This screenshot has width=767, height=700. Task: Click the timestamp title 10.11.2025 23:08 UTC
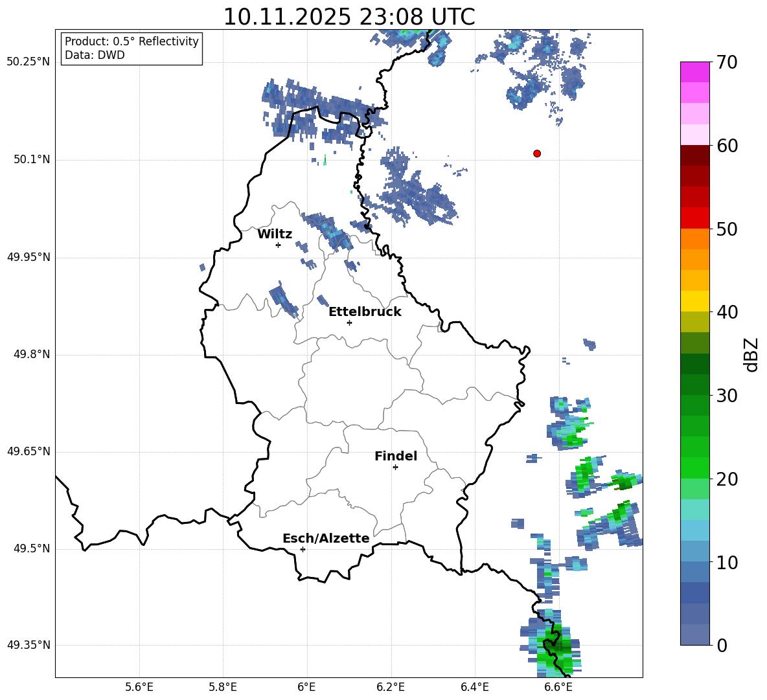point(349,17)
